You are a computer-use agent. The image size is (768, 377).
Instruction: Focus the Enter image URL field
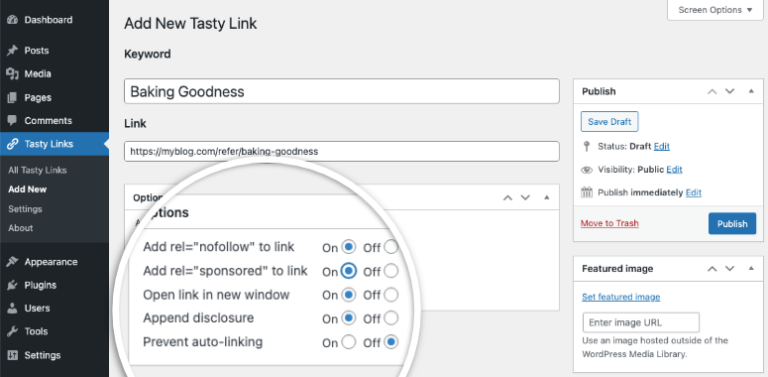coord(641,323)
